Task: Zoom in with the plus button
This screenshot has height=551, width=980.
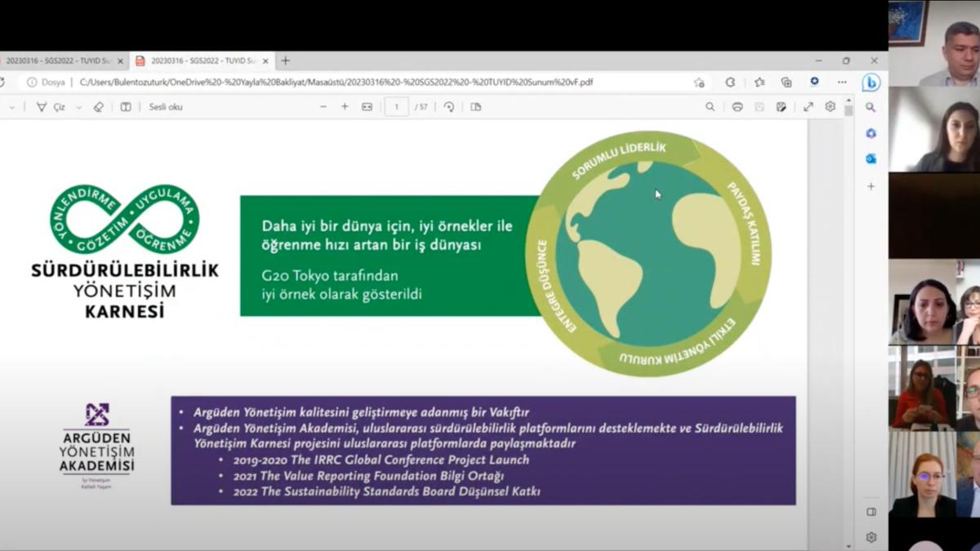Action: coord(345,107)
